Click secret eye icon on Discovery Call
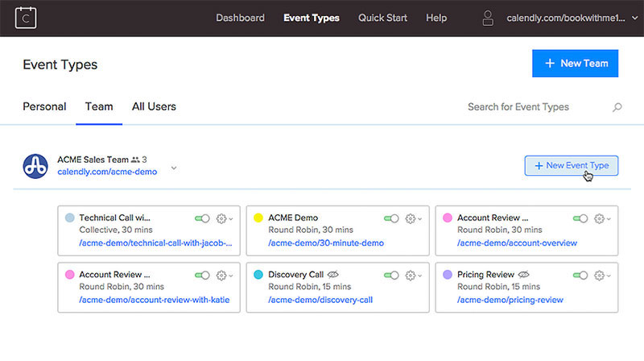This screenshot has height=361, width=644. (x=333, y=275)
